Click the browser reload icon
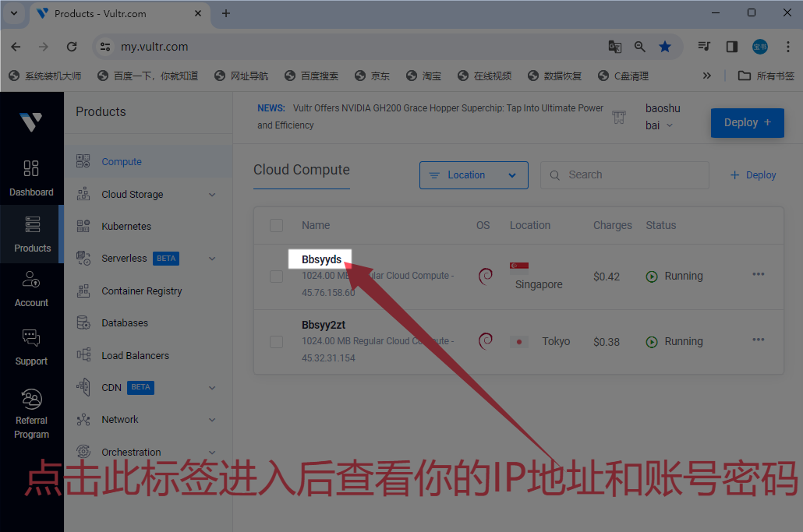The width and height of the screenshot is (803, 532). [72, 47]
